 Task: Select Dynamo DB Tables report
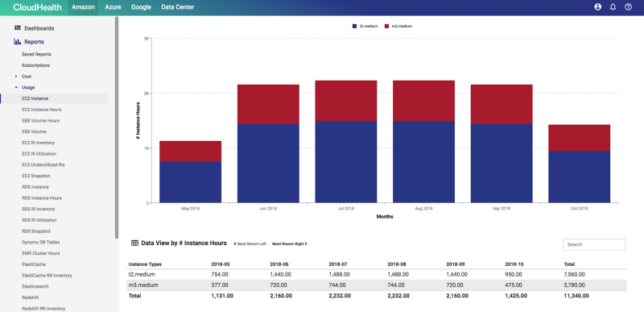[41, 243]
